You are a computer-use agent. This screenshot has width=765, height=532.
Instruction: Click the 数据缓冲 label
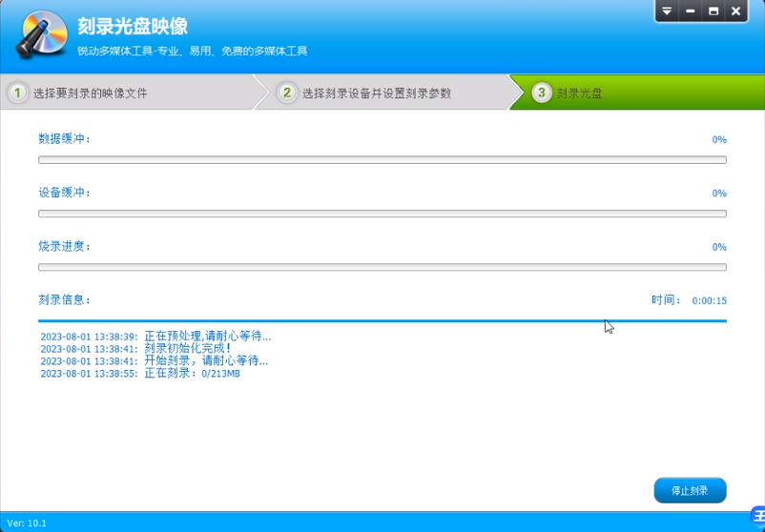pos(65,139)
